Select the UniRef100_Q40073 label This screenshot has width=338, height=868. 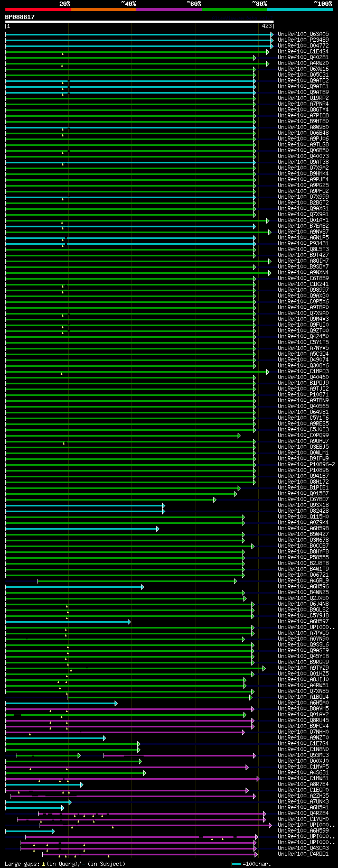[303, 156]
